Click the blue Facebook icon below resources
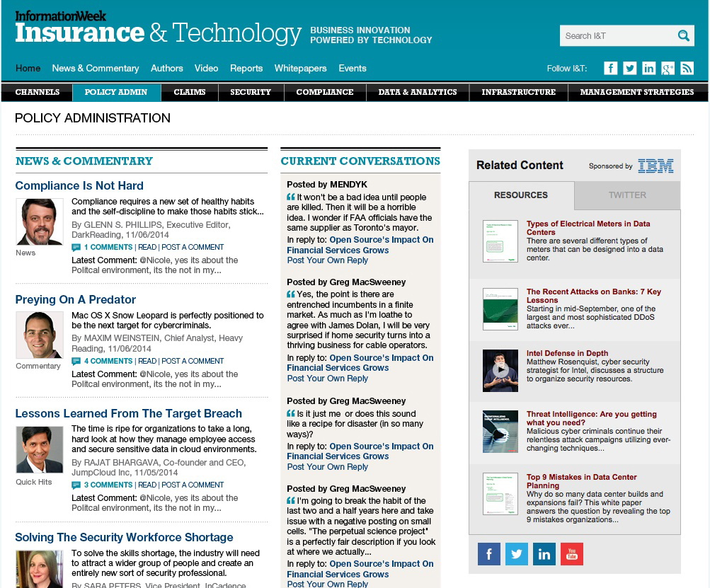The width and height of the screenshot is (710, 588). pos(488,554)
